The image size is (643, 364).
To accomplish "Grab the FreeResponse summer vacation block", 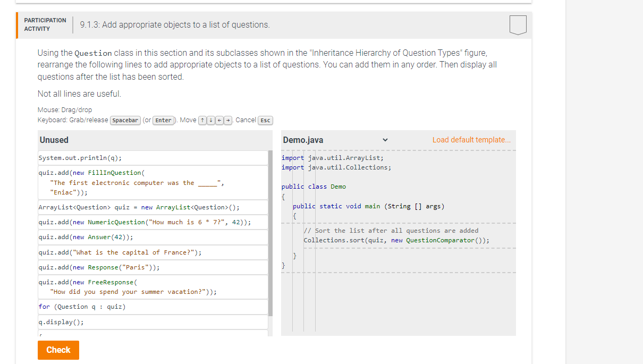I will pyautogui.click(x=153, y=287).
